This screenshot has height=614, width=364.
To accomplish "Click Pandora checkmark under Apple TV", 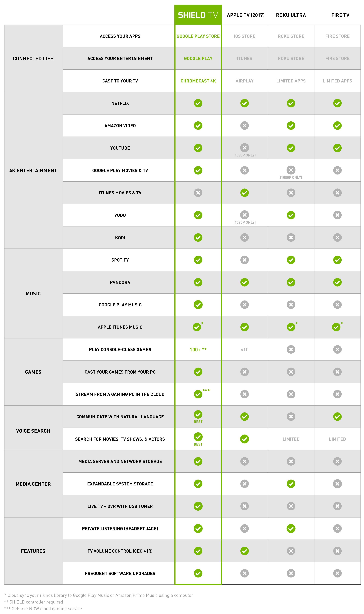I will click(x=244, y=282).
